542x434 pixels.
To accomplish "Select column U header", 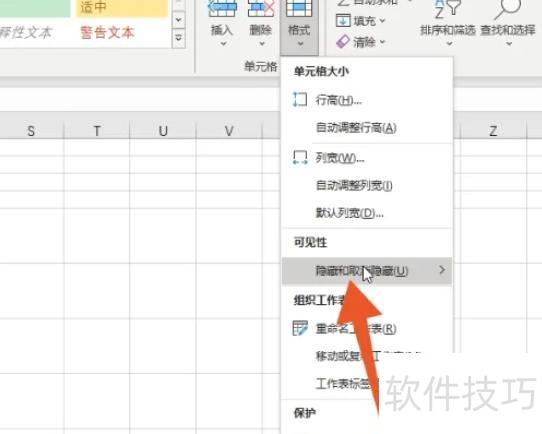I will click(x=163, y=131).
